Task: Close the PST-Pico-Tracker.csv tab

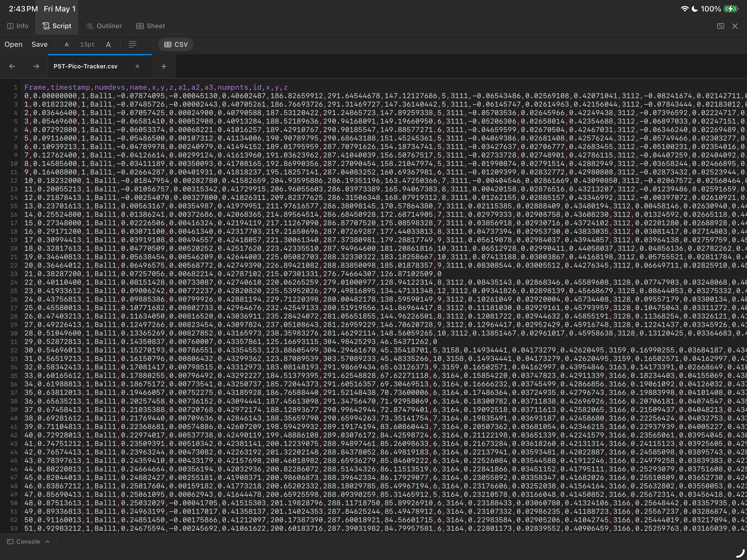Action: click(x=138, y=66)
